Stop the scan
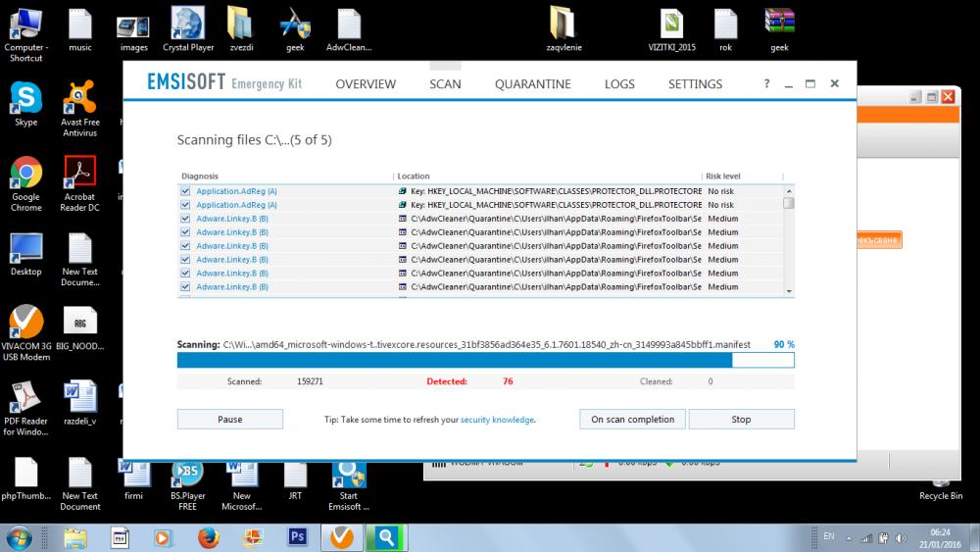 (741, 420)
